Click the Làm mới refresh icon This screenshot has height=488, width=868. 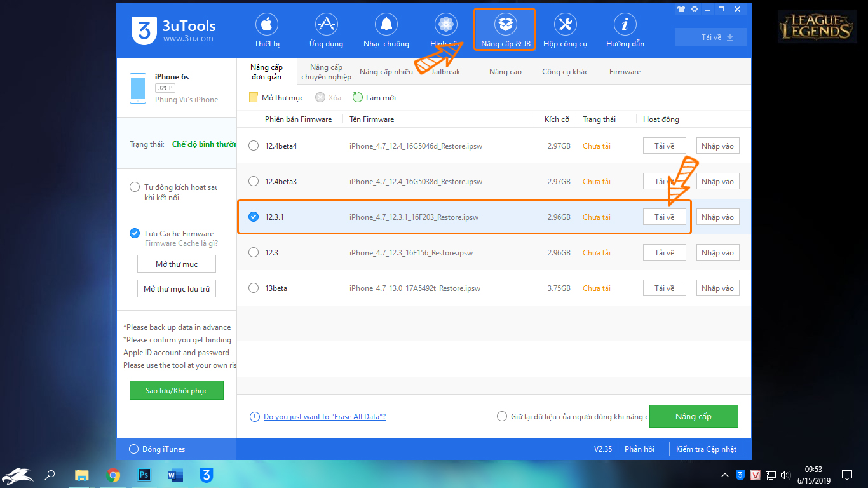pyautogui.click(x=358, y=97)
